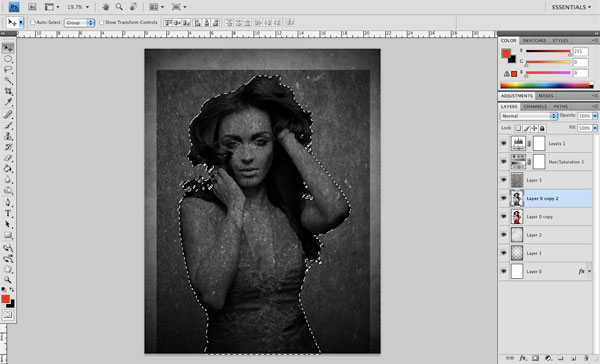600x364 pixels.
Task: Expand Layer 0 effects arrow
Action: 589,271
